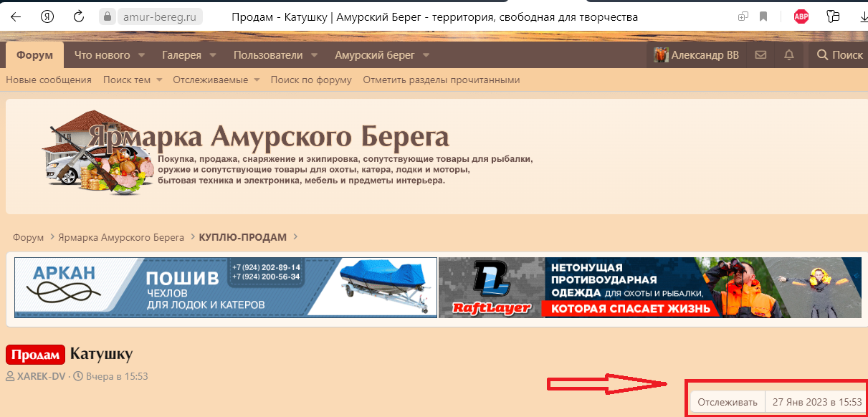This screenshot has height=417, width=868.
Task: Open the Что нового tab
Action: click(102, 55)
